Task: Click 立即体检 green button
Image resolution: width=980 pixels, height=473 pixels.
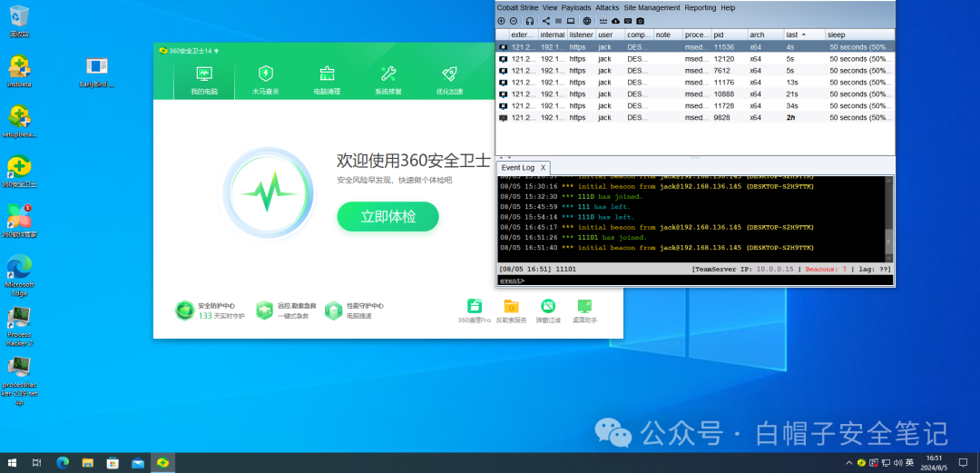Action: (388, 216)
